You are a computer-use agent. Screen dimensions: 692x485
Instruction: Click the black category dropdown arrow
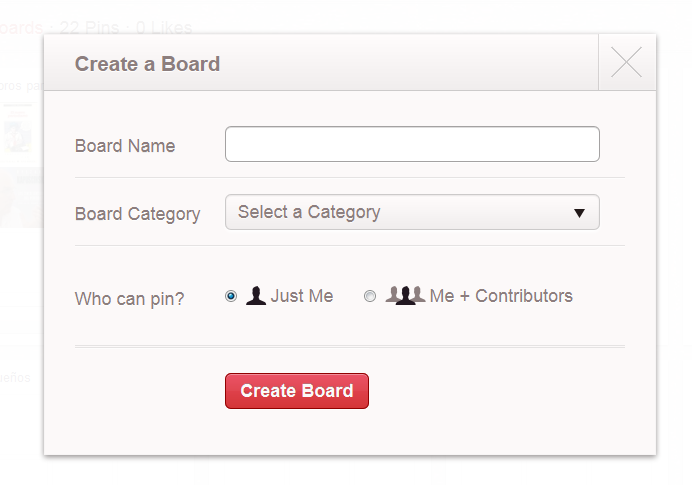pyautogui.click(x=579, y=213)
